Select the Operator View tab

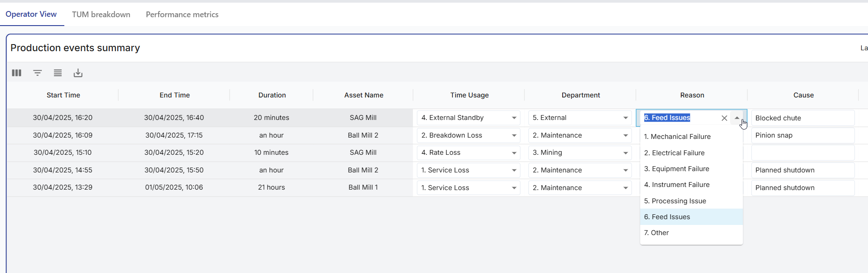(x=31, y=14)
